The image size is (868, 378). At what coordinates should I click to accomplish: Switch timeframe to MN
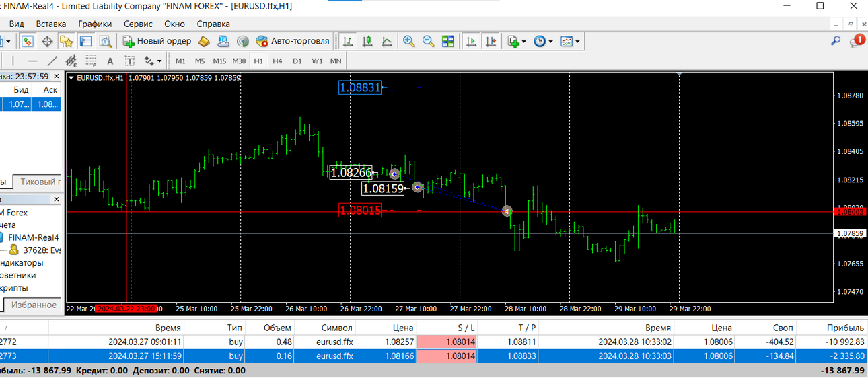pos(336,61)
